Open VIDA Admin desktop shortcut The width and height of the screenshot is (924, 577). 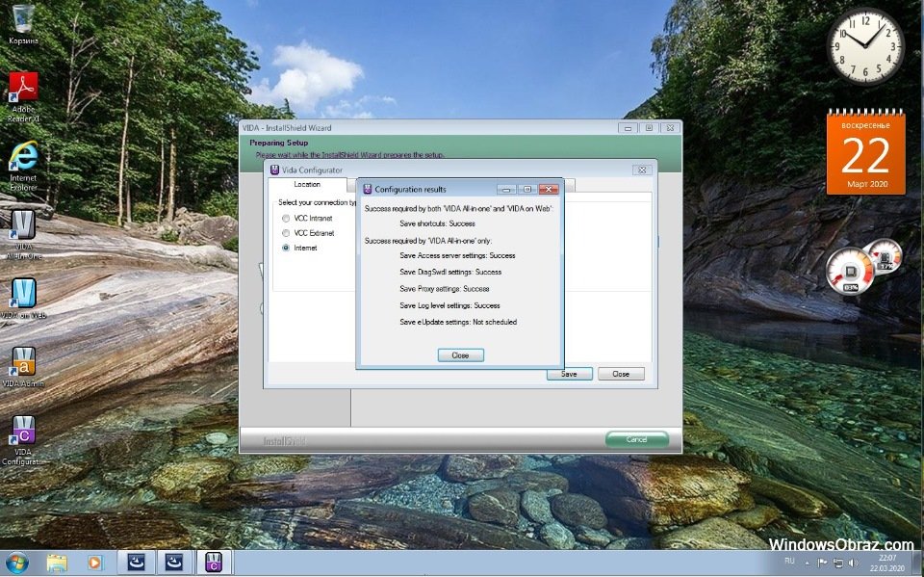pyautogui.click(x=23, y=366)
